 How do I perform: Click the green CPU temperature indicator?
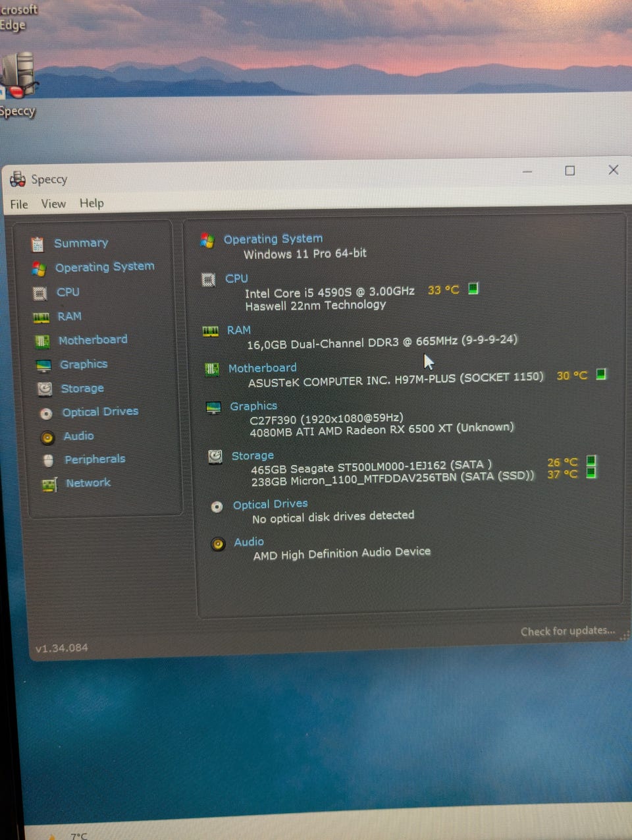point(473,289)
